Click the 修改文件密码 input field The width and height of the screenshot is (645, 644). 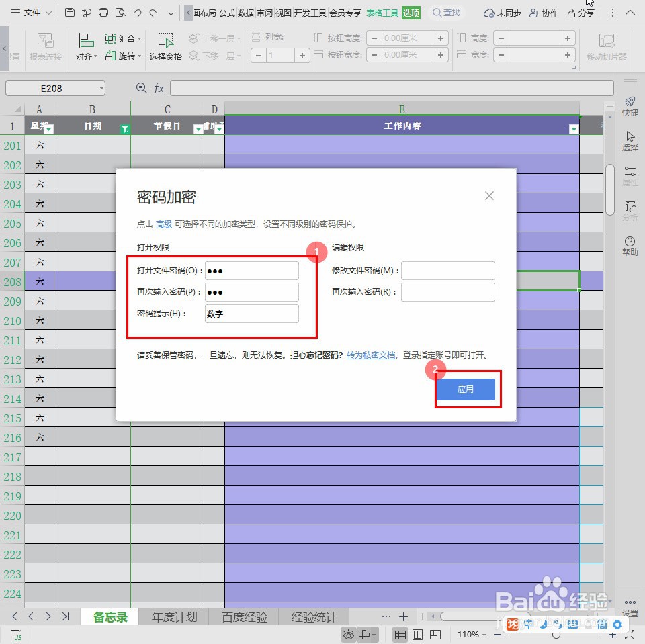[x=448, y=271]
